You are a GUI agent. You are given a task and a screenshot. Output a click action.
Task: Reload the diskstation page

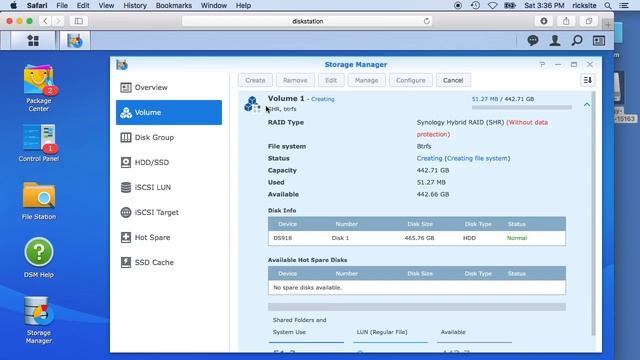427,21
